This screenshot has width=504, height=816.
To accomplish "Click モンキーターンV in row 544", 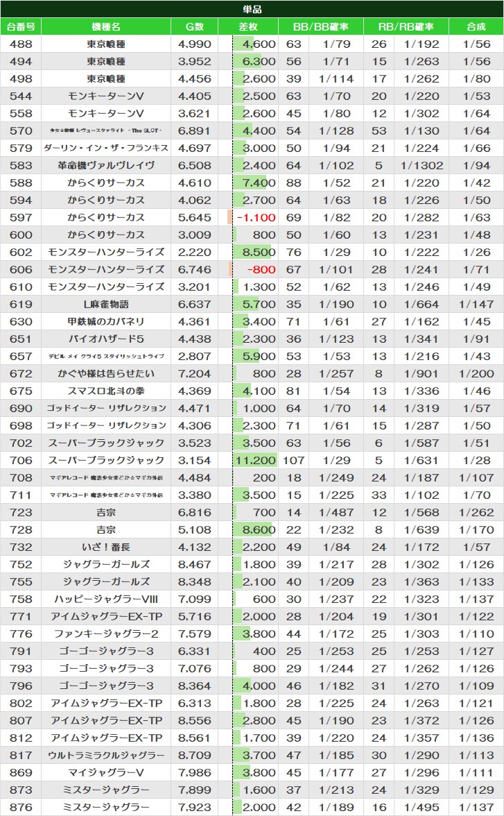I will pos(106,96).
